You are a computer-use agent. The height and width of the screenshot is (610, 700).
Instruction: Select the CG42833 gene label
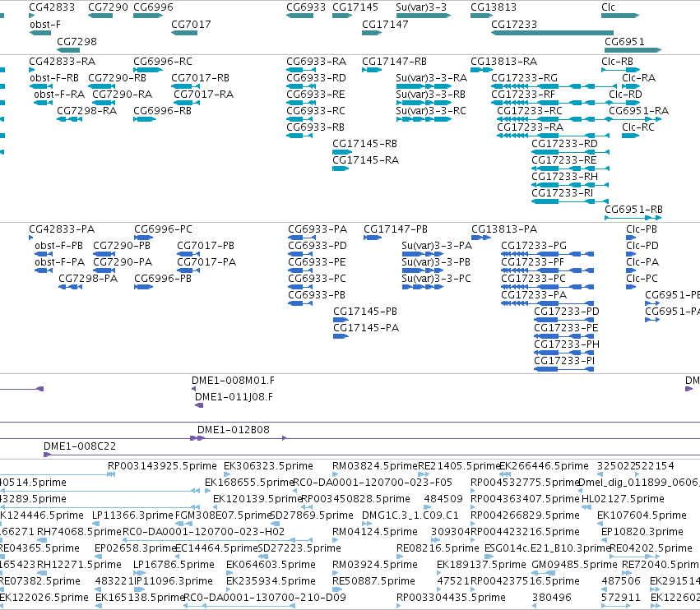[x=52, y=7]
